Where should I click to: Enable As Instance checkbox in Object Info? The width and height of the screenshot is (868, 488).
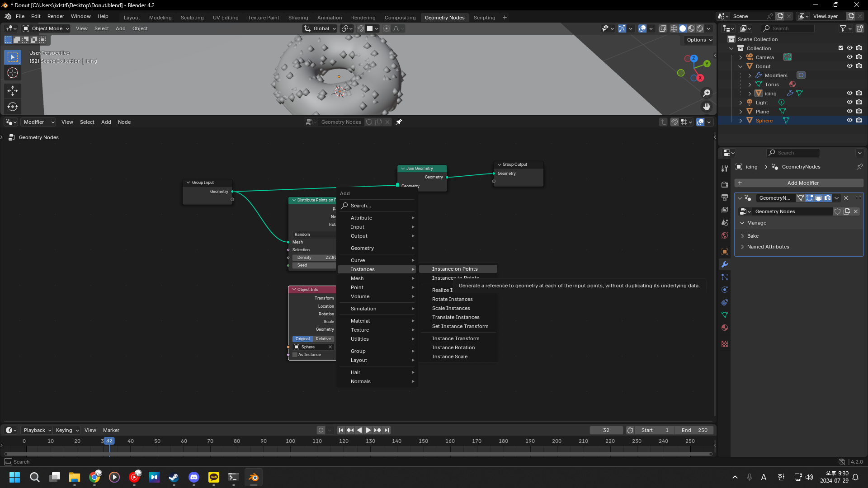tap(295, 355)
